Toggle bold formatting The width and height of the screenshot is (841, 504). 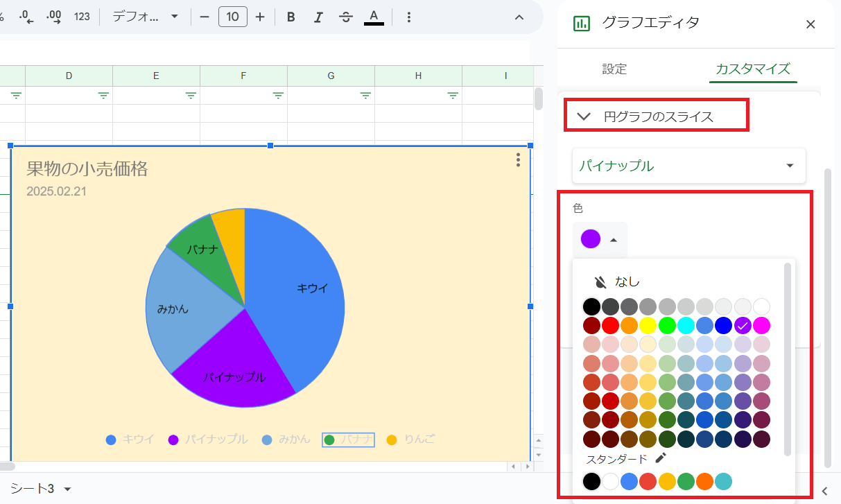(291, 17)
